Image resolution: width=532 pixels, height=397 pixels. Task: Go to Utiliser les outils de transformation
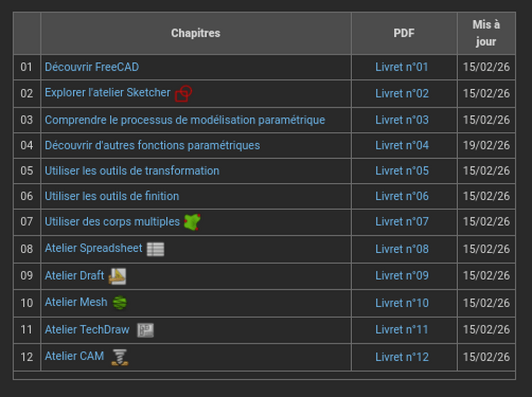click(132, 171)
